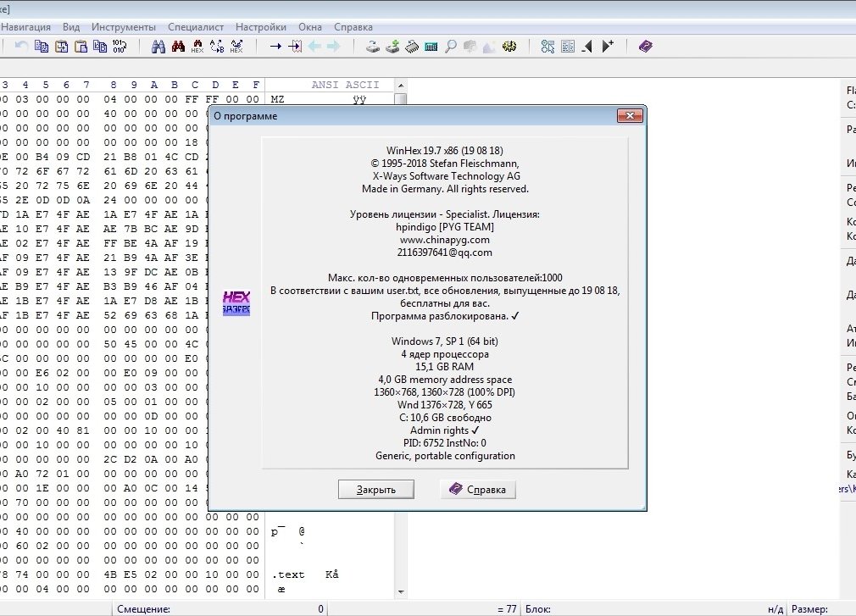Click the Admin rights line
The width and height of the screenshot is (856, 616).
click(x=445, y=430)
